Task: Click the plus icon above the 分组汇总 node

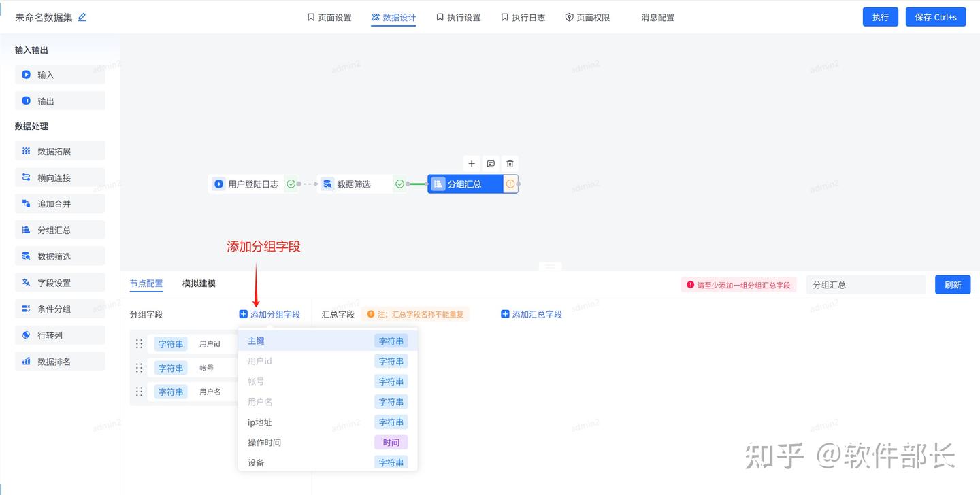Action: [472, 163]
